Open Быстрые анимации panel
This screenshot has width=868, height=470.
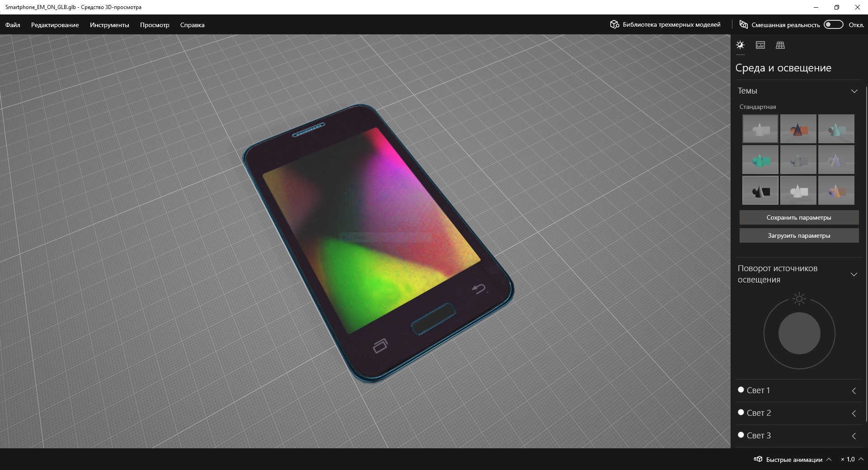(793, 460)
